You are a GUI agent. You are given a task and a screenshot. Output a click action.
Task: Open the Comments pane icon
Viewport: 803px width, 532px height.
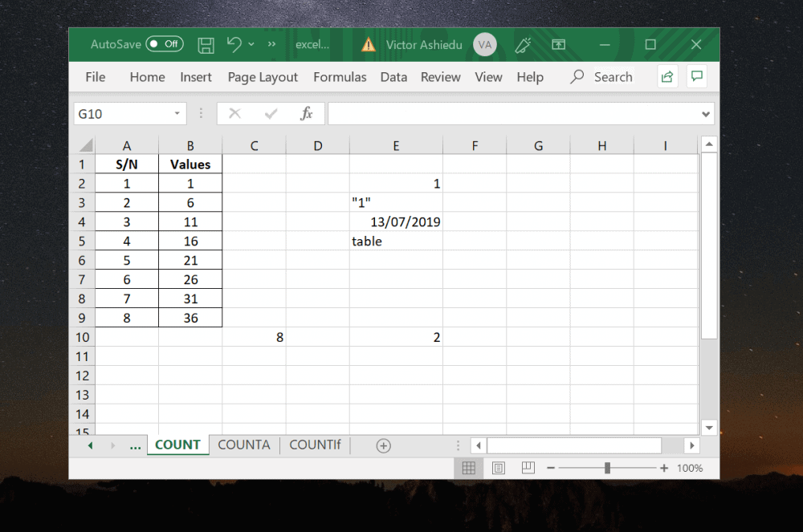tap(698, 76)
